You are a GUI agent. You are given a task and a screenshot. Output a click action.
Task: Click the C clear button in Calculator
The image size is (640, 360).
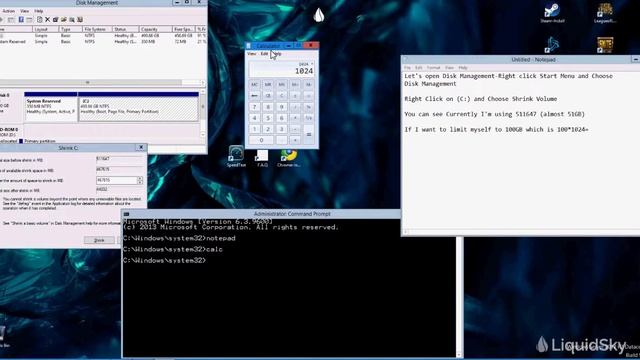281,96
